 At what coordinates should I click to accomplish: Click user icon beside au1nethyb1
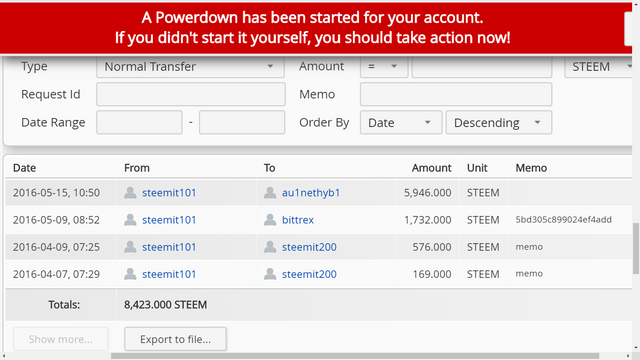tap(270, 193)
